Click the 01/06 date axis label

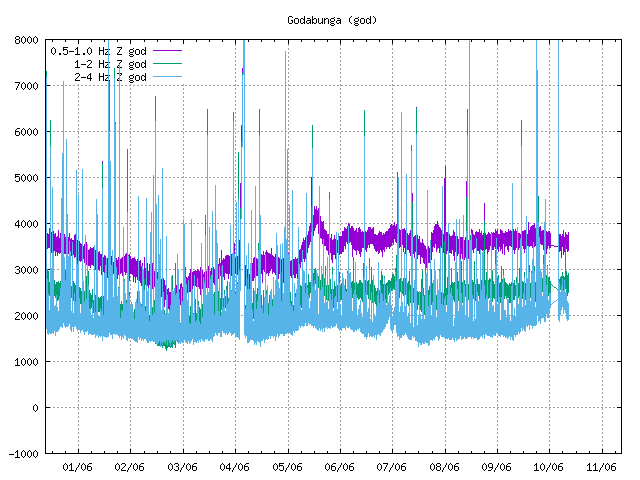coord(78,467)
